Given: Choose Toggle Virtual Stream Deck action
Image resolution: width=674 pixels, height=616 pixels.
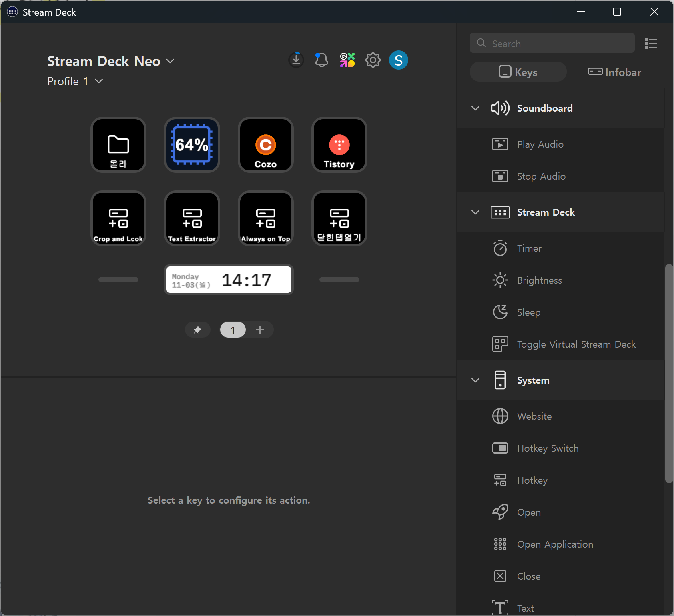Looking at the screenshot, I should [560, 344].
